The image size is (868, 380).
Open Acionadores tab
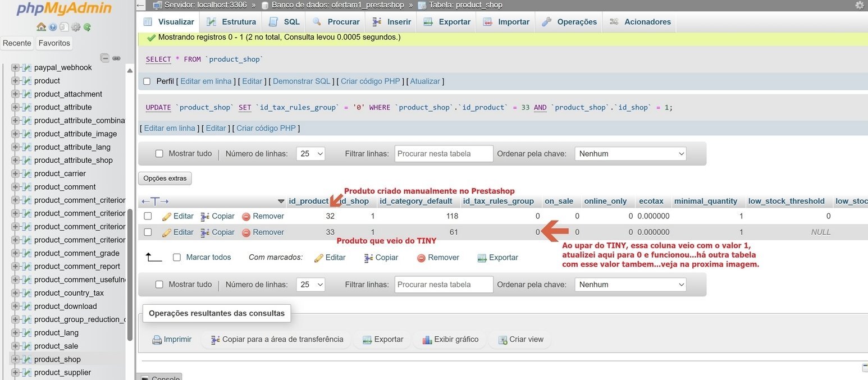coord(640,22)
